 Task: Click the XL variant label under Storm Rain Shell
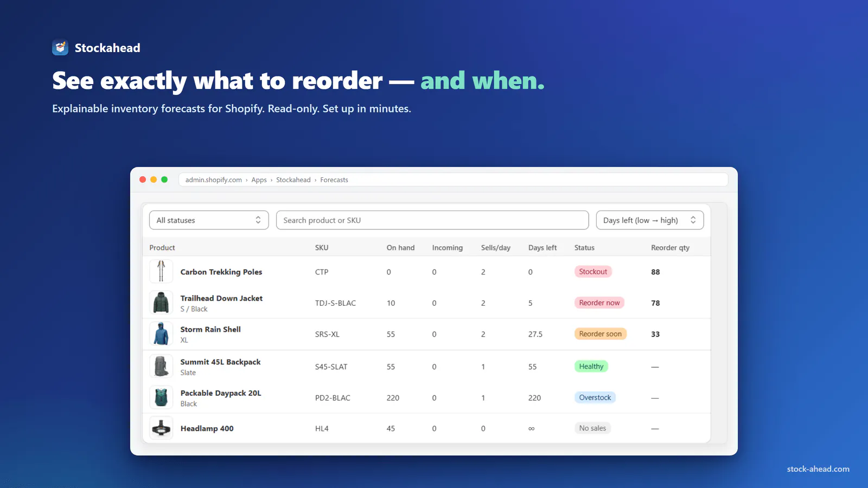(184, 340)
